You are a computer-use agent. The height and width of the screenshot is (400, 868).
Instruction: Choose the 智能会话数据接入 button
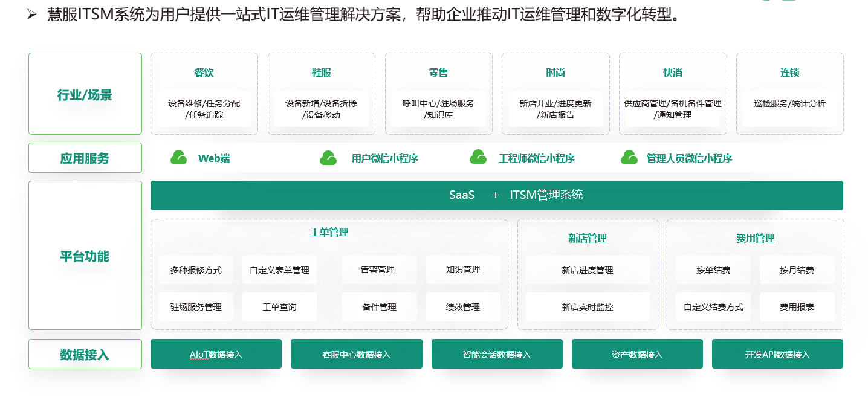496,354
